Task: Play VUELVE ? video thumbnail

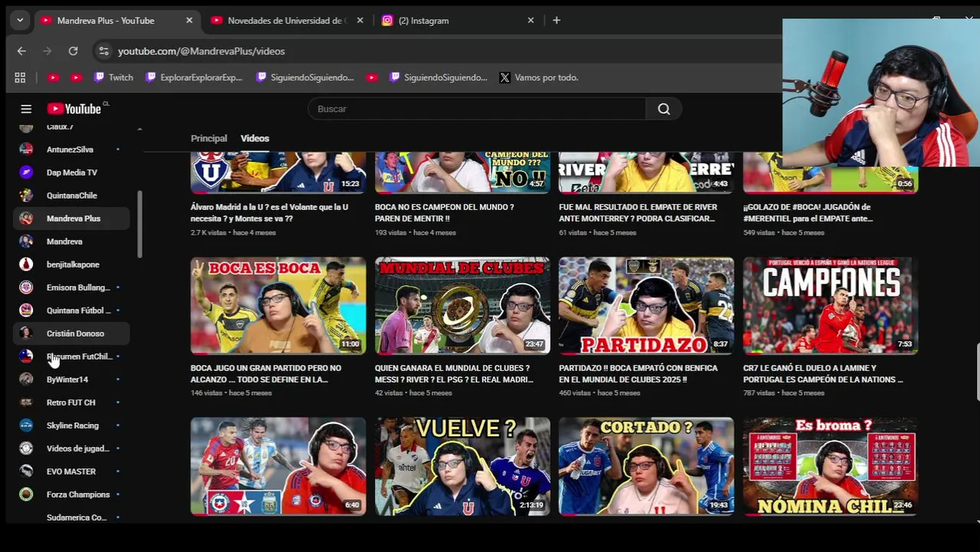Action: click(462, 466)
